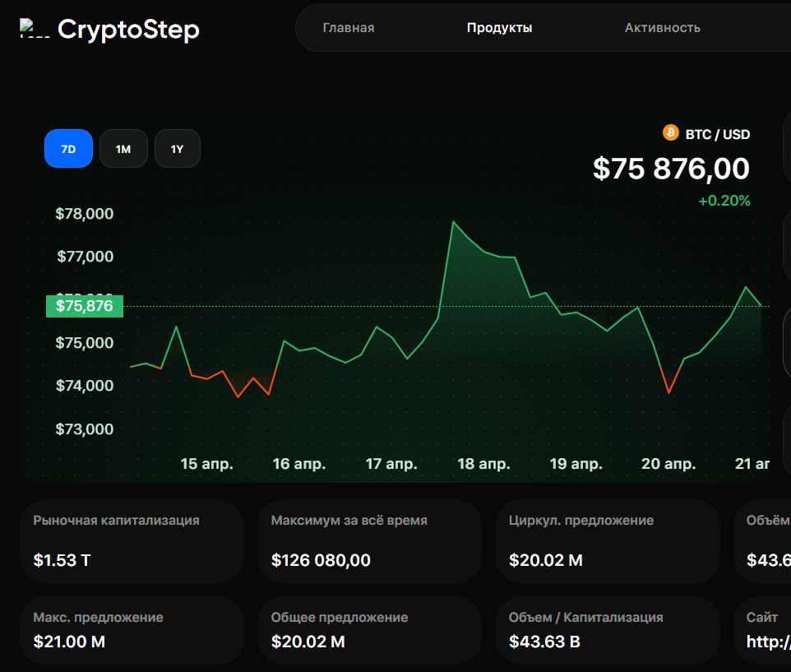Viewport: 791px width, 672px height.
Task: Click the green $75,876 price marker
Action: coord(85,306)
